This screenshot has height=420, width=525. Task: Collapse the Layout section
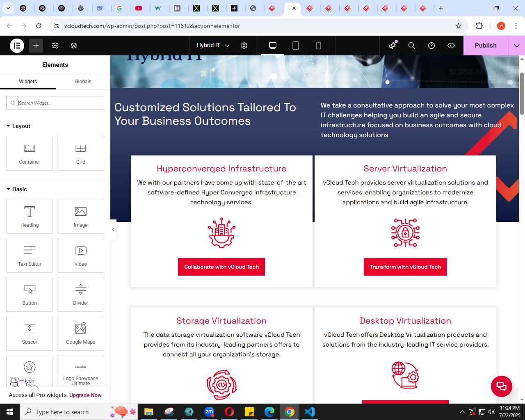click(18, 126)
